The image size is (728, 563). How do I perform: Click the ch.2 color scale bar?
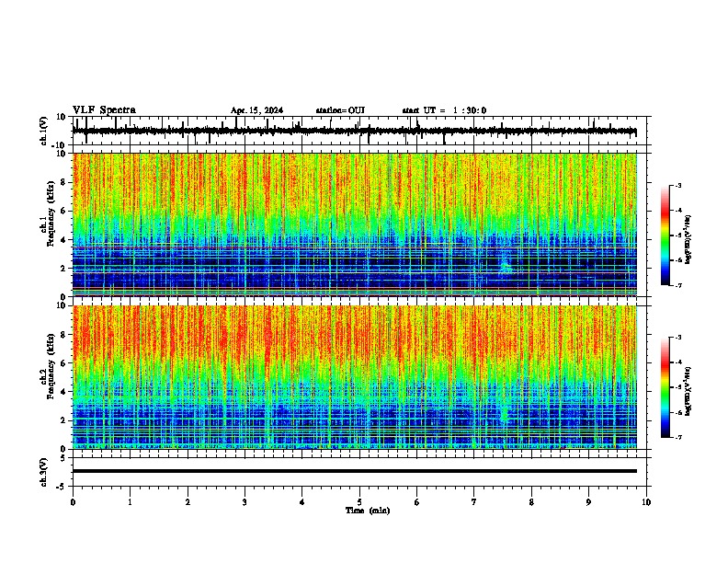(x=665, y=387)
